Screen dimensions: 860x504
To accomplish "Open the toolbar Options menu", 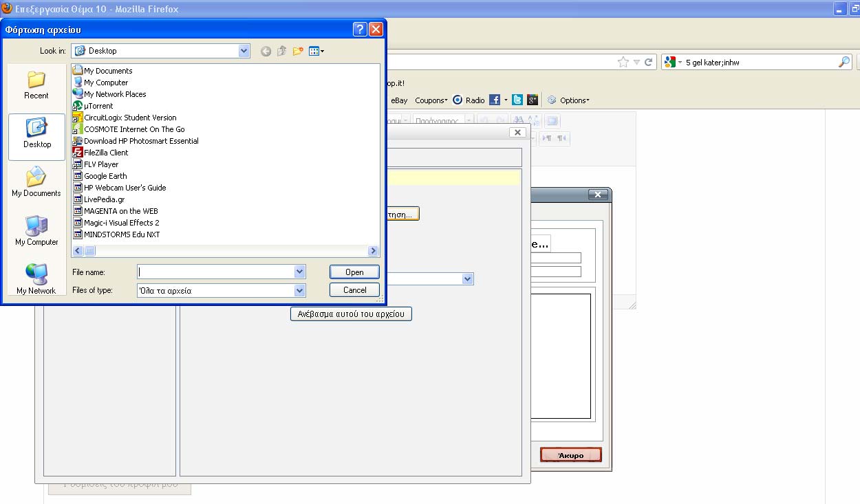I will point(568,100).
